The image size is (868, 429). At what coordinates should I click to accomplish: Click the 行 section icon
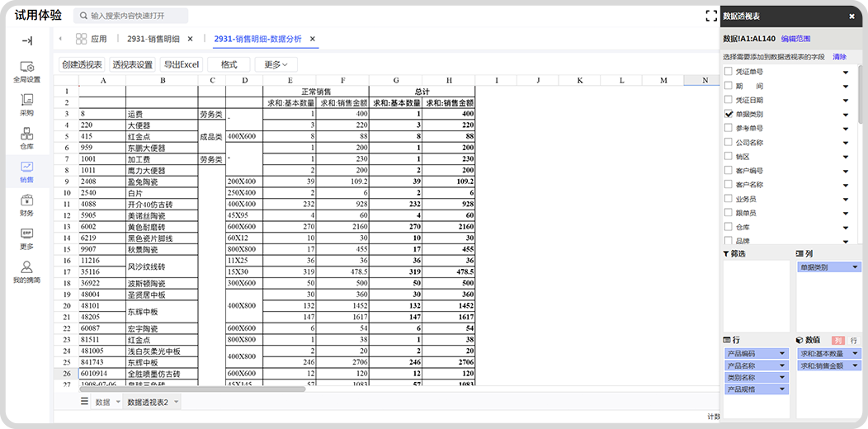727,340
